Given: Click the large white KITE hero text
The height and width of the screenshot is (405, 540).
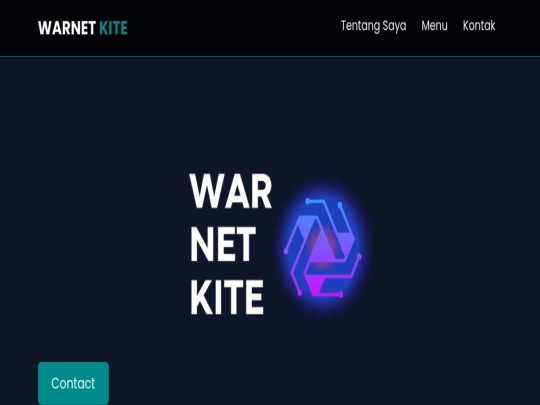Looking at the screenshot, I should click(x=227, y=297).
